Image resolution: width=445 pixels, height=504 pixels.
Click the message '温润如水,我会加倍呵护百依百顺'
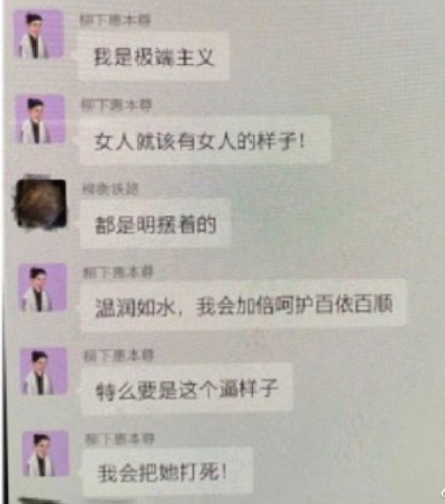[244, 305]
